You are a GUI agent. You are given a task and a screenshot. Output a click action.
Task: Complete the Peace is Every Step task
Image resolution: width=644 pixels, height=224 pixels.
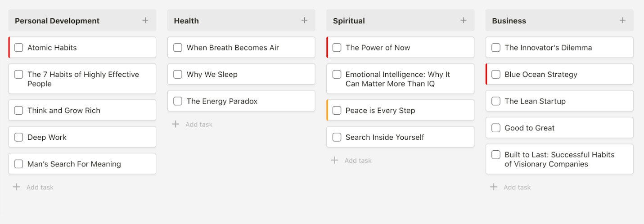point(337,110)
